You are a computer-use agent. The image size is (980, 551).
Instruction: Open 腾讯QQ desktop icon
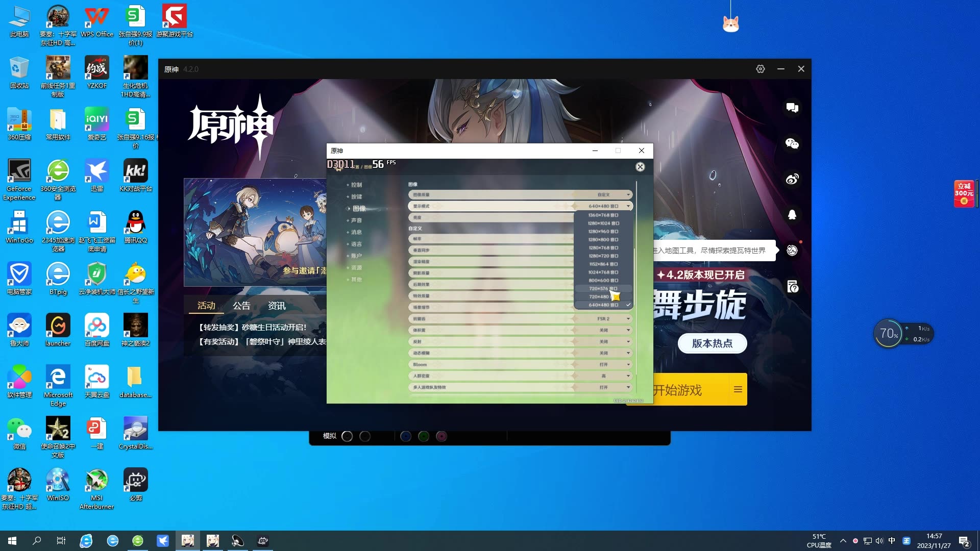pos(135,227)
